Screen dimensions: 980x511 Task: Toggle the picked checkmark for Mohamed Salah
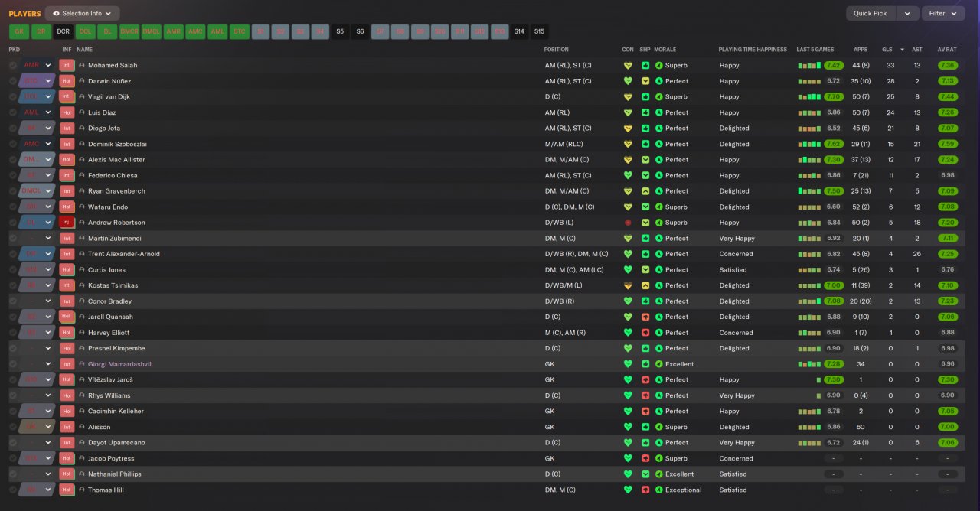(13, 65)
